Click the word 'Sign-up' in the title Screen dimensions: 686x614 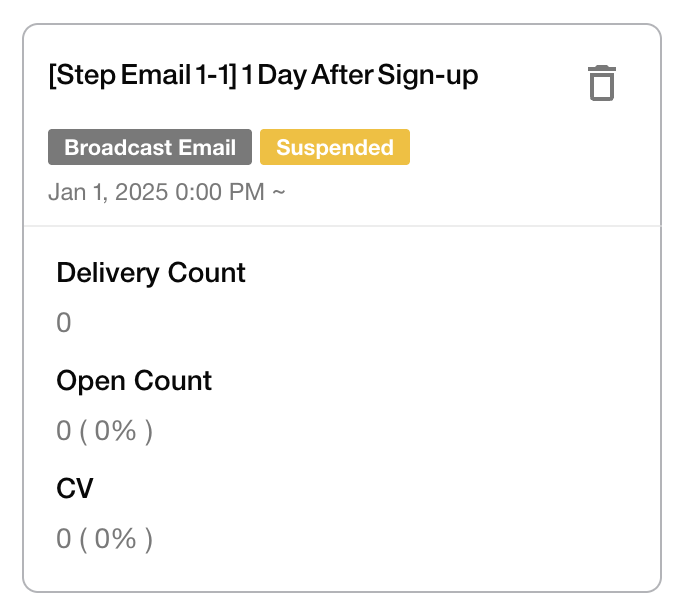427,76
